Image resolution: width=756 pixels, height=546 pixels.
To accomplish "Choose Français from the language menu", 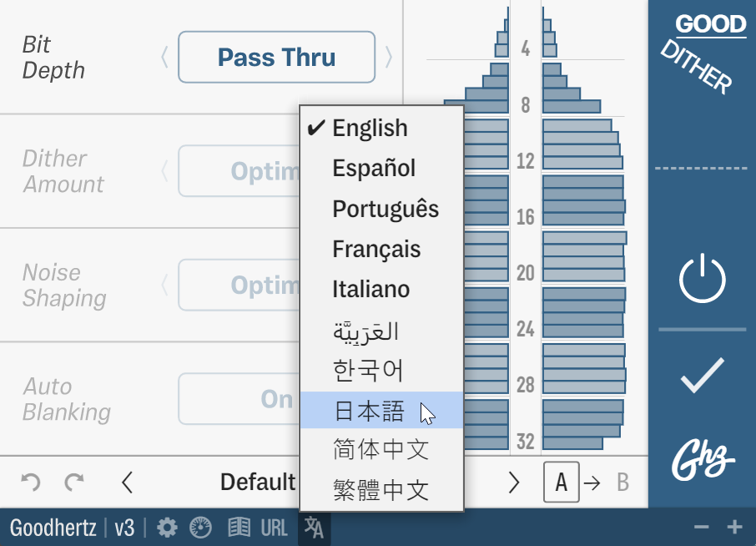I will [381, 249].
